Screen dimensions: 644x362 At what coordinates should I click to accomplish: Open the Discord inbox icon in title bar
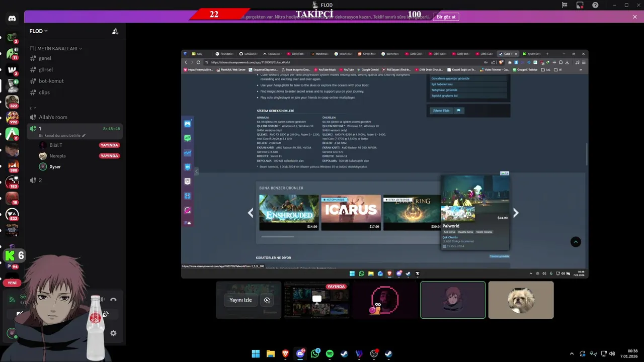580,5
